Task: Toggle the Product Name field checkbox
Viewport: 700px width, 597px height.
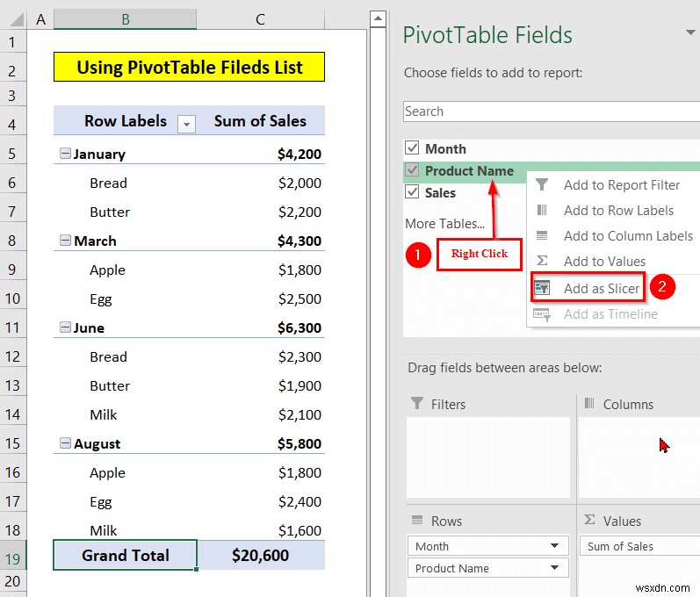Action: pyautogui.click(x=412, y=170)
